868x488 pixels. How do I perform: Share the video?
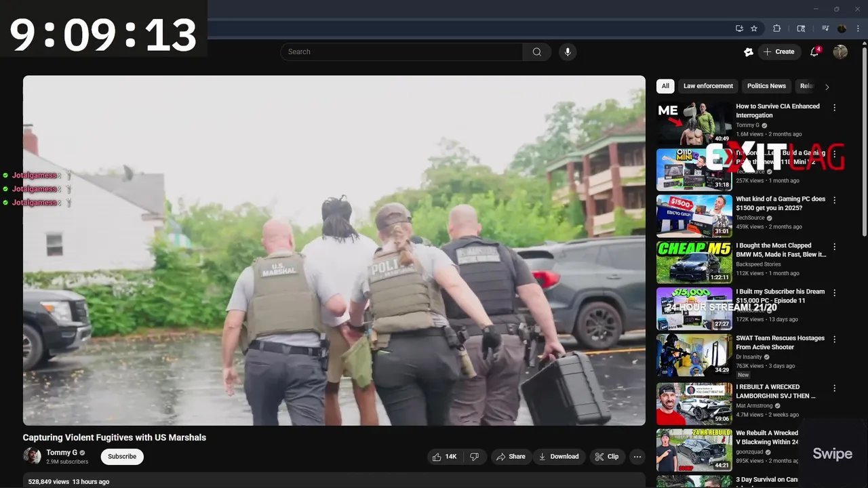click(x=511, y=457)
